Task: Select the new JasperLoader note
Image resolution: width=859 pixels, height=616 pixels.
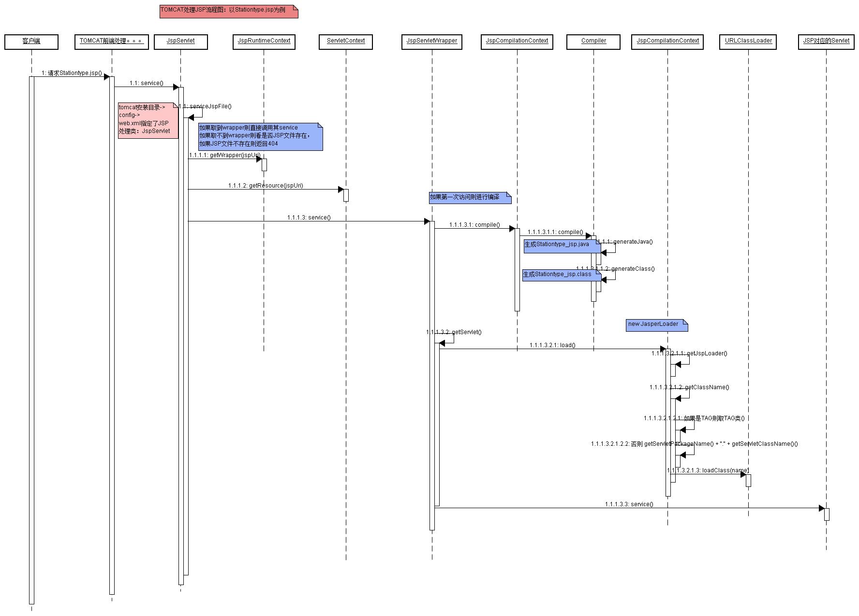Action: (x=657, y=325)
